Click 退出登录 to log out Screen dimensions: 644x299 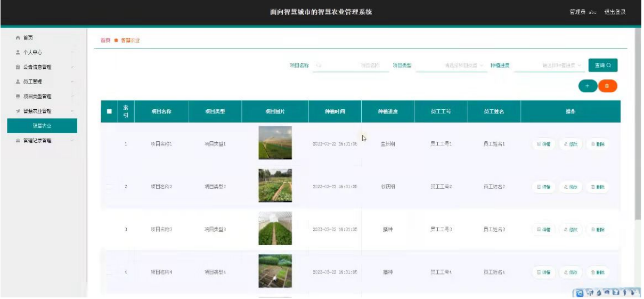(x=615, y=12)
